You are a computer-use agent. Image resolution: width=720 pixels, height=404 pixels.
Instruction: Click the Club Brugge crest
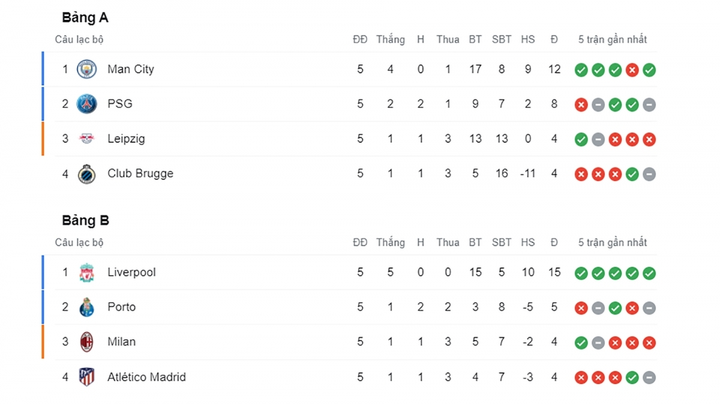pos(86,174)
